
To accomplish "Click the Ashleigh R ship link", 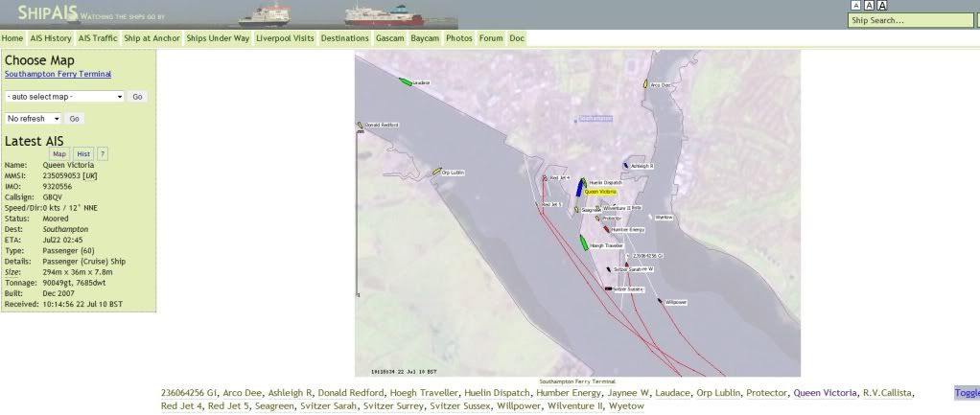I will (x=290, y=393).
